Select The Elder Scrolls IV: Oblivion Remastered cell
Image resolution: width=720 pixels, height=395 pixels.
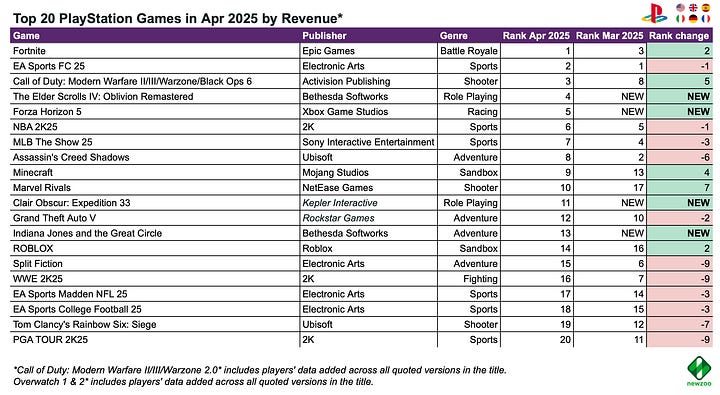[155, 96]
